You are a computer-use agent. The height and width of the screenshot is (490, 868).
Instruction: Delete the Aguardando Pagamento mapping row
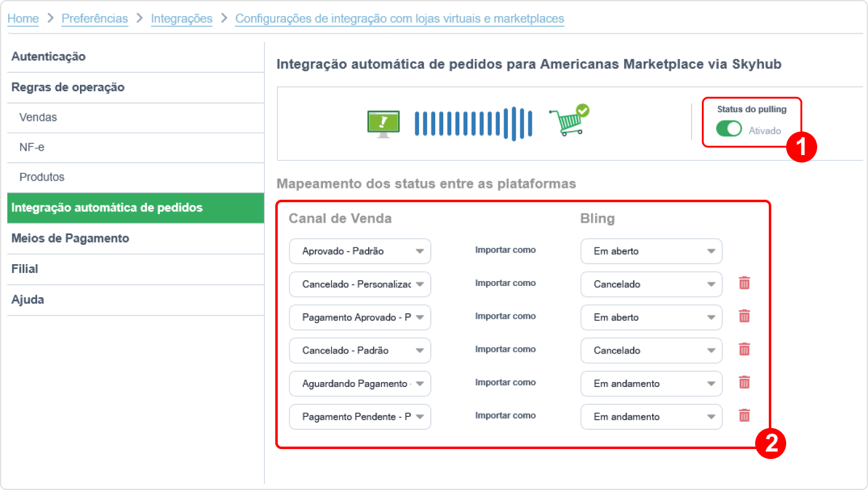tap(745, 383)
